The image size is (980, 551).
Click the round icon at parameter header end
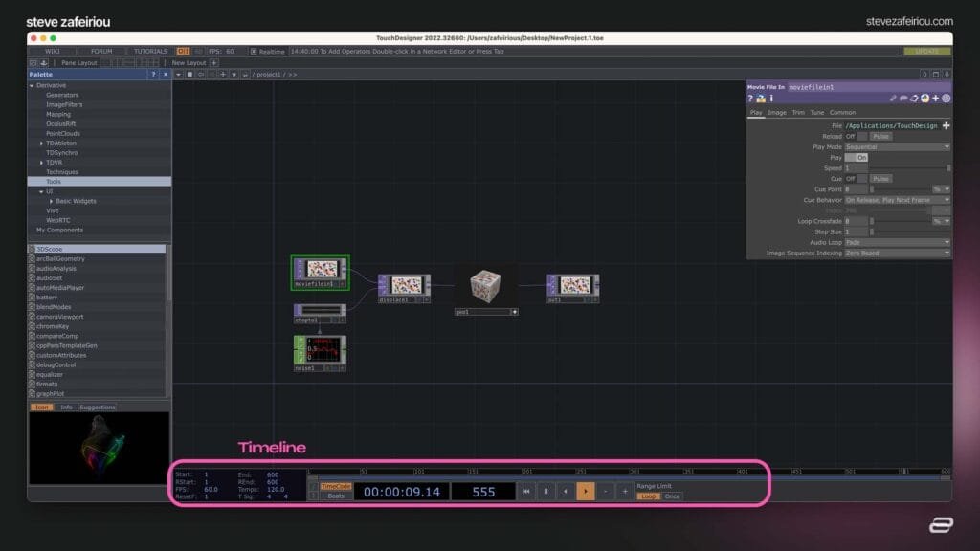(946, 99)
